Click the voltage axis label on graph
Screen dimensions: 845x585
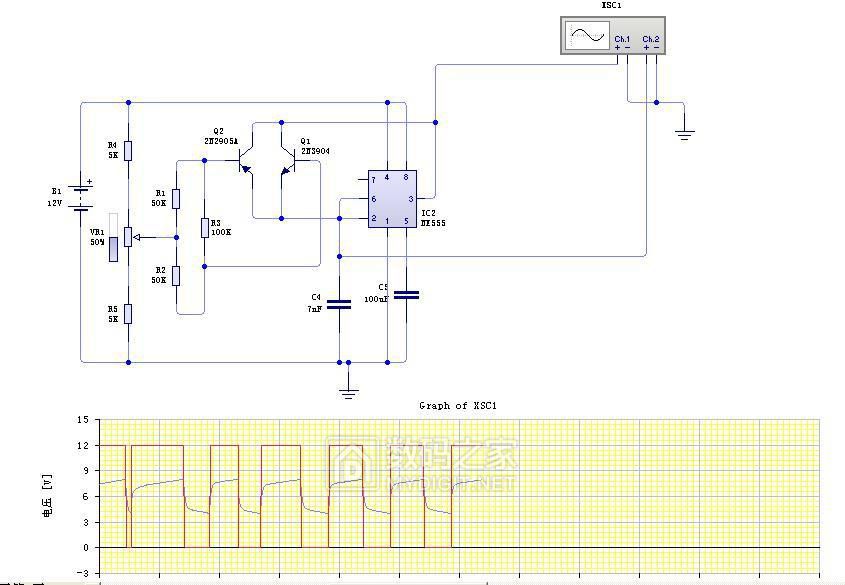click(46, 496)
